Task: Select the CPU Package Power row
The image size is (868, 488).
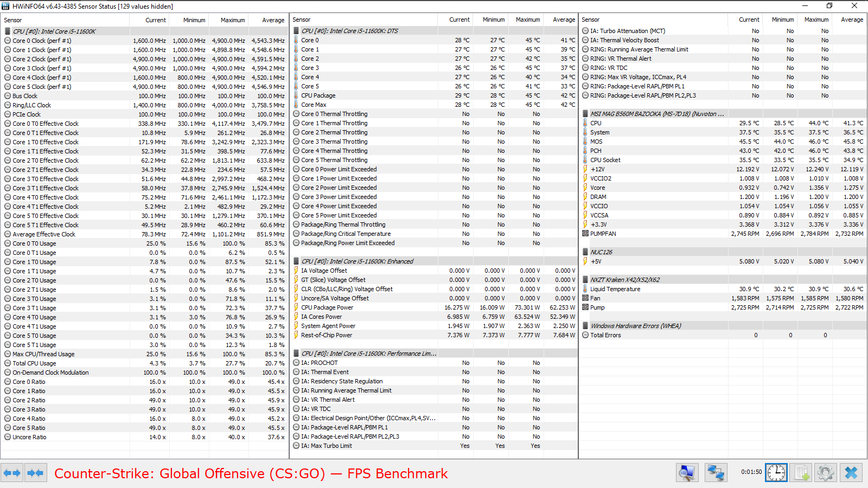Action: [434, 307]
